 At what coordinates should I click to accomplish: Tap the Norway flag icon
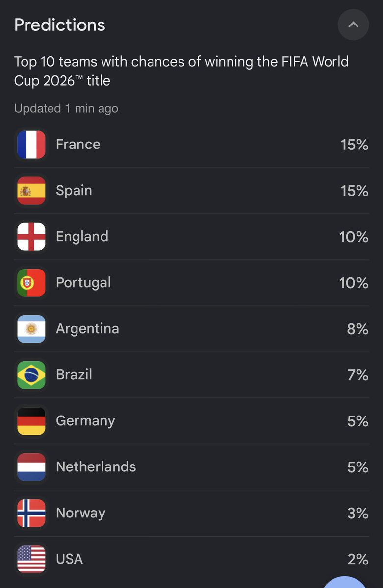31,513
